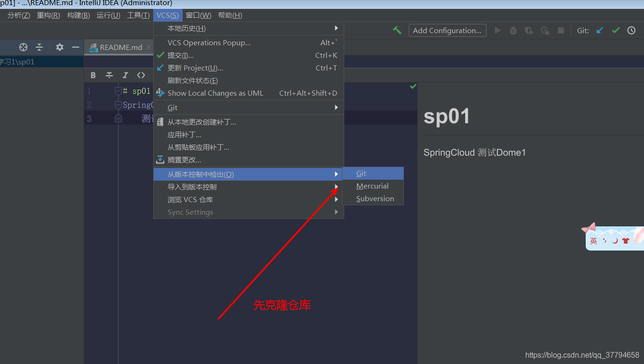Choose 应用补丁 menu item
This screenshot has height=364, width=644.
click(249, 135)
